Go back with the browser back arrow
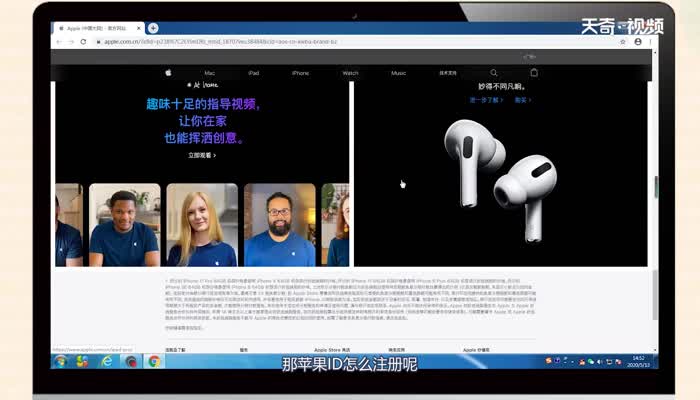Screen dimensions: 700x400 pyautogui.click(x=59, y=42)
